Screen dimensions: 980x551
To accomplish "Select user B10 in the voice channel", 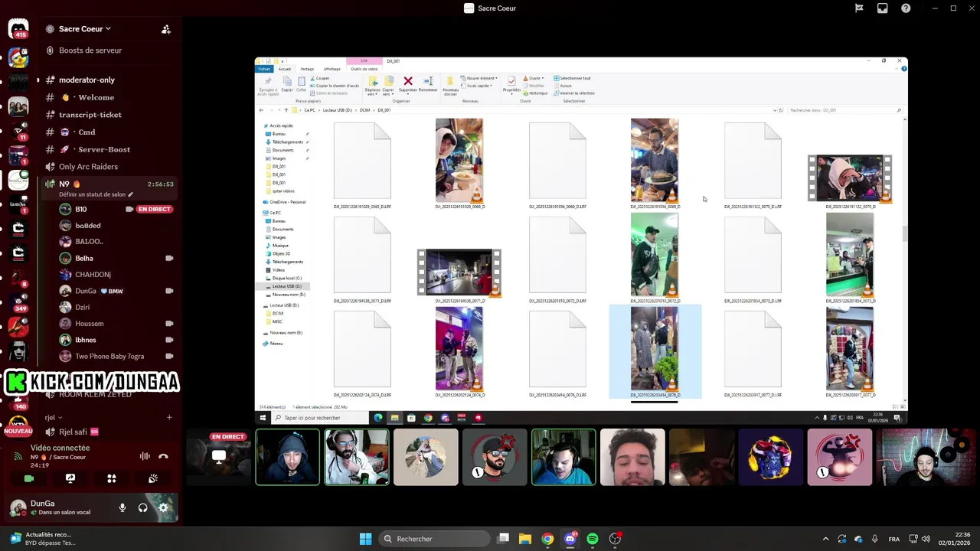I will click(x=80, y=209).
